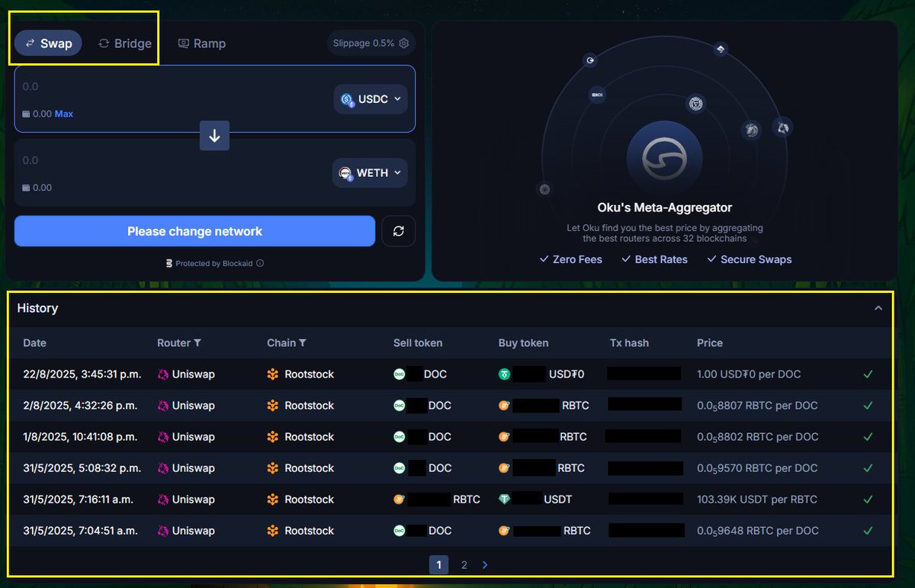Click history page 1 button

coord(438,564)
